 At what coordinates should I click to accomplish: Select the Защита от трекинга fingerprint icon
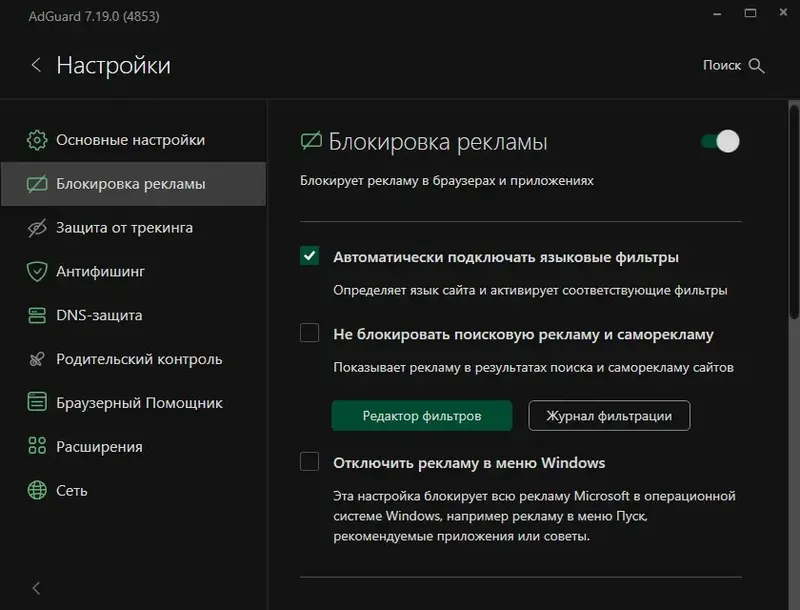(38, 227)
